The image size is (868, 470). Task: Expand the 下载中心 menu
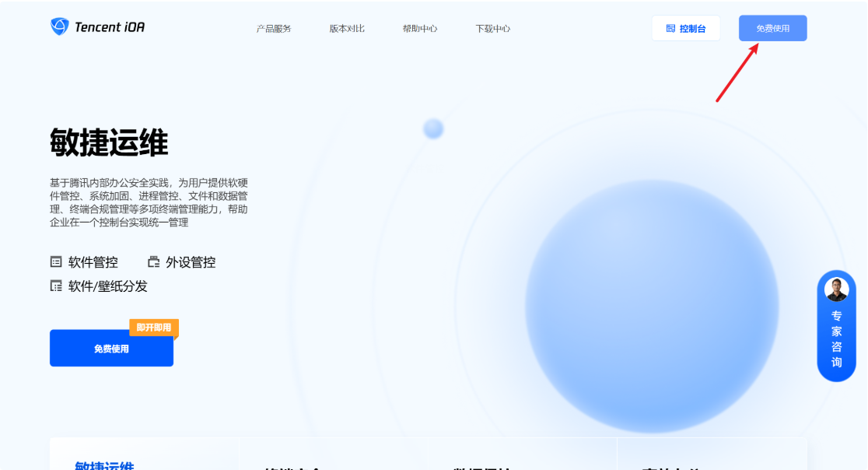point(492,28)
